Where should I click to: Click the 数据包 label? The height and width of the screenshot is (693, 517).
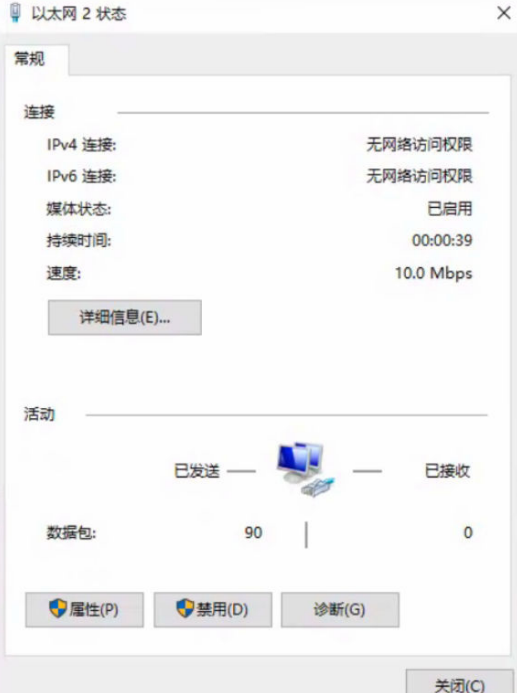coord(71,533)
